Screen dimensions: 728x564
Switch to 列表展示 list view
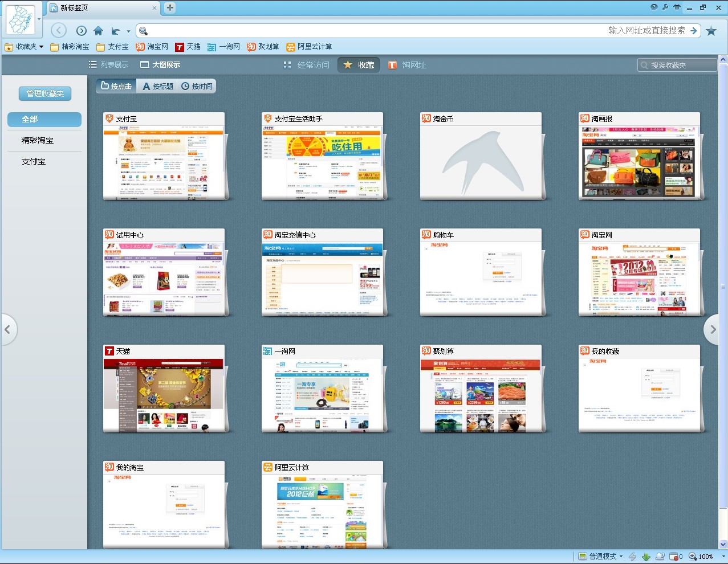(108, 65)
